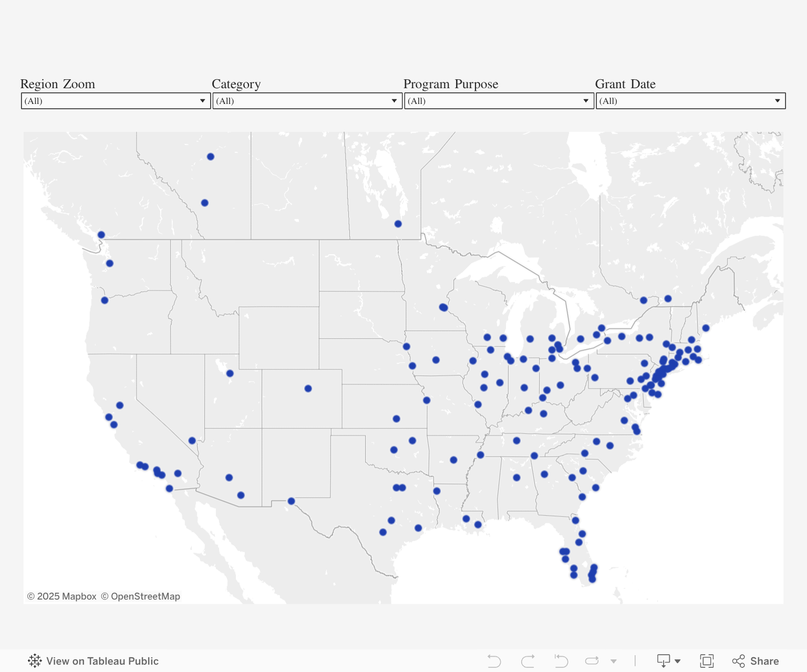Screen dimensions: 807x672
Task: Select the map dot in central Kansas
Action: 396,418
